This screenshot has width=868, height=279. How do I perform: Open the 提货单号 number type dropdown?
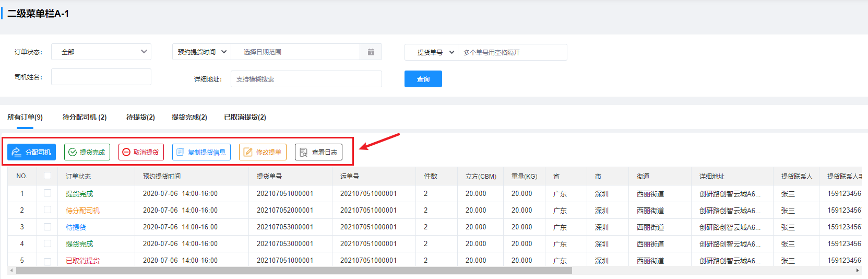tap(431, 52)
